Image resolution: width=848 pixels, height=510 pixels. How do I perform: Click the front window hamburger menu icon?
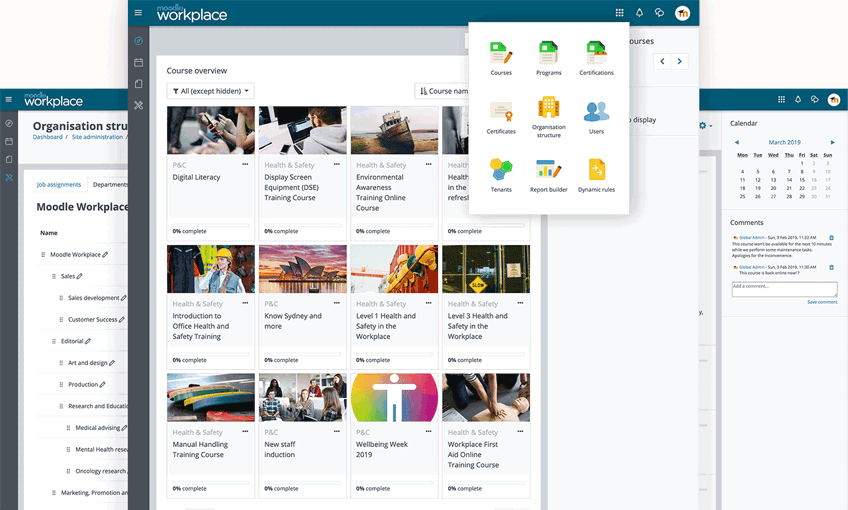(x=138, y=13)
